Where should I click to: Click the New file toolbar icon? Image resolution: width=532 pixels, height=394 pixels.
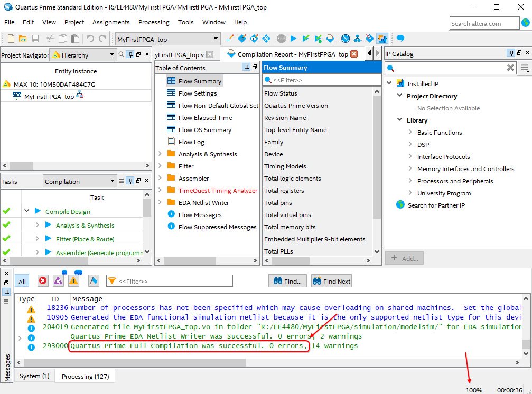tap(11, 39)
